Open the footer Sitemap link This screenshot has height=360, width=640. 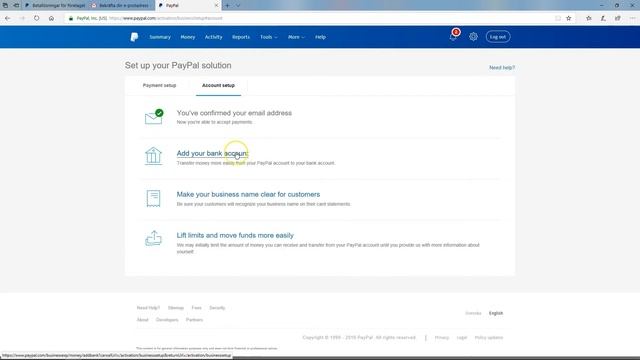pyautogui.click(x=176, y=308)
